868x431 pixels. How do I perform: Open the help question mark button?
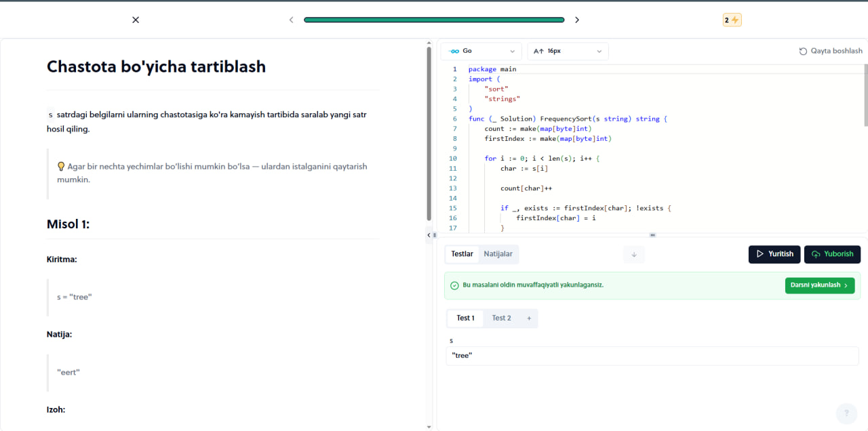pos(846,413)
